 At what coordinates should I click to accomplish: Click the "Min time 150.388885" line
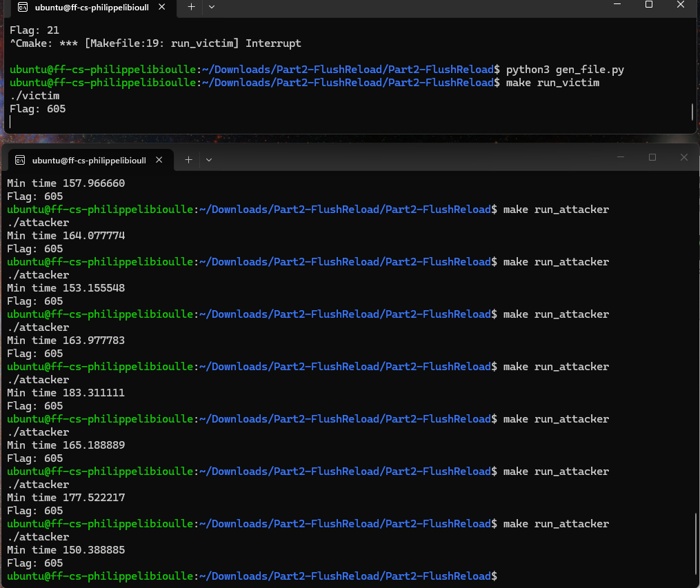pyautogui.click(x=66, y=550)
